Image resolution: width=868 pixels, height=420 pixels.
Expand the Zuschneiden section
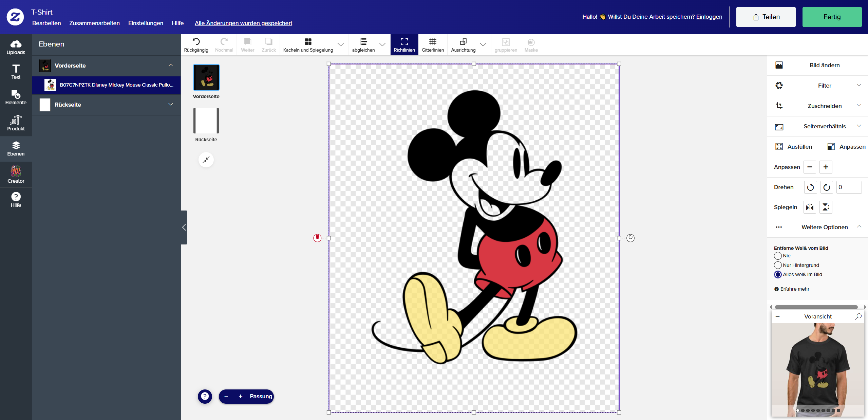point(818,106)
